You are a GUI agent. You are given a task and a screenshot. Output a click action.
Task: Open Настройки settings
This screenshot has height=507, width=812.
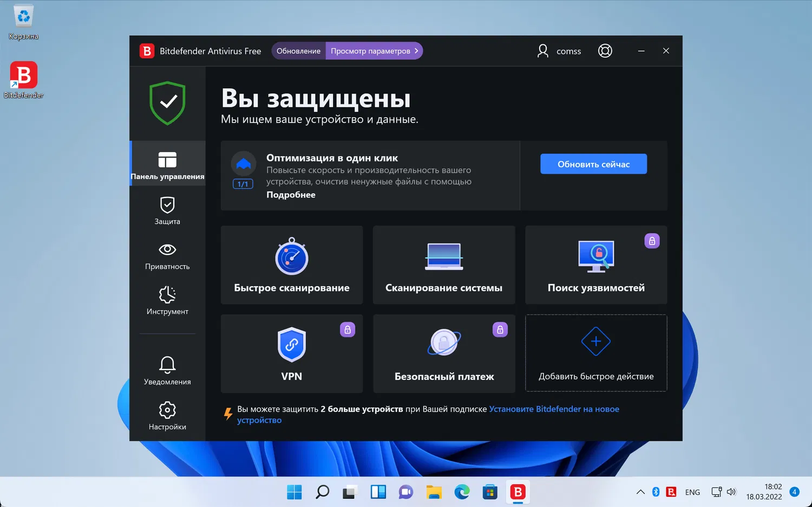(x=168, y=416)
